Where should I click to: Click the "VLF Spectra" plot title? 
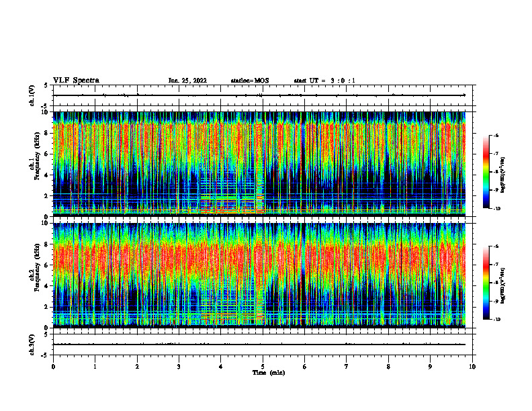(76, 81)
